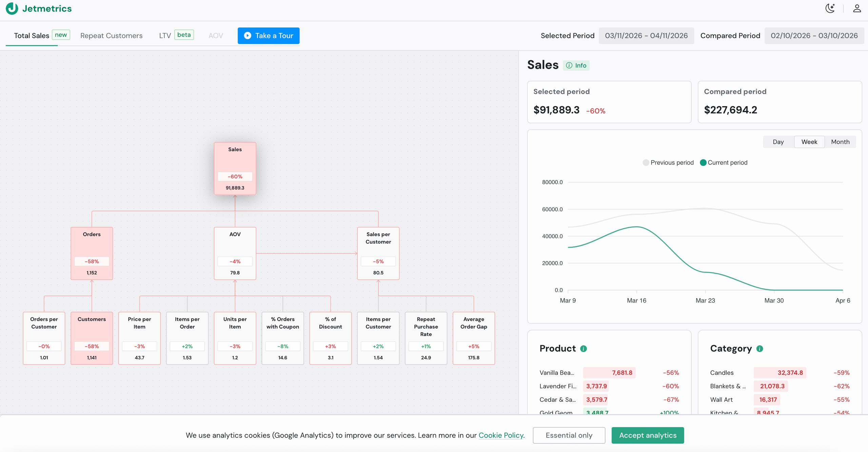Open the user account icon
The width and height of the screenshot is (868, 452).
pos(857,8)
